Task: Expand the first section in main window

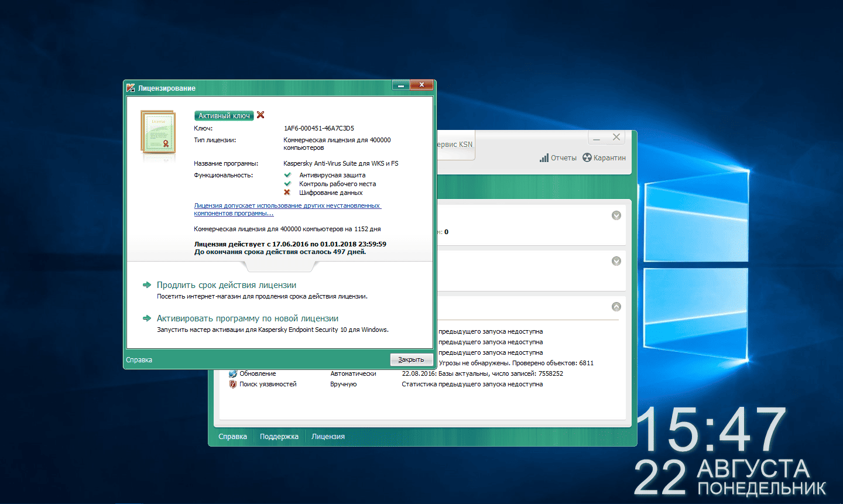Action: click(x=616, y=215)
